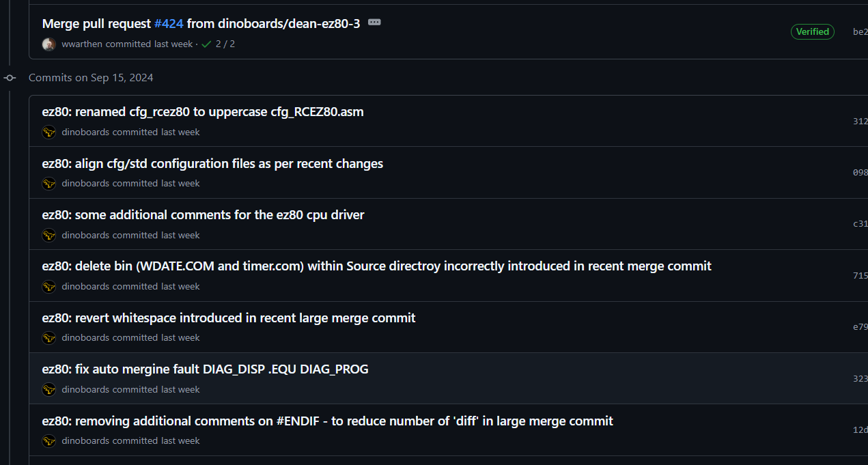Open commit renaming cfg_rcez80 to uppercase
This screenshot has height=465, width=868.
pos(203,112)
